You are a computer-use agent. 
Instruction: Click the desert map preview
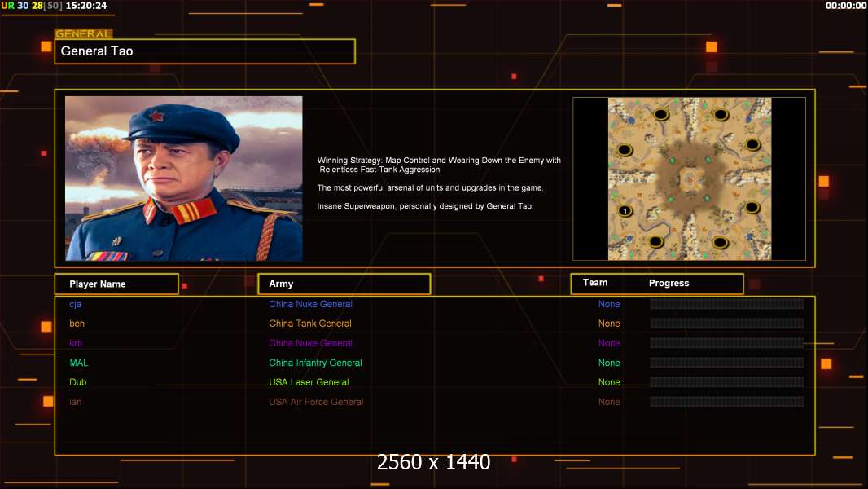click(689, 178)
